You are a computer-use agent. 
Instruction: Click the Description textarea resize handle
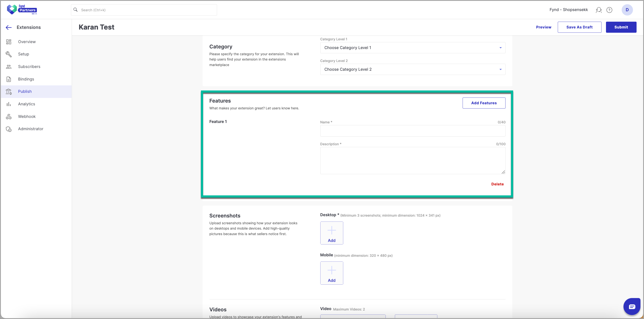[x=503, y=172]
